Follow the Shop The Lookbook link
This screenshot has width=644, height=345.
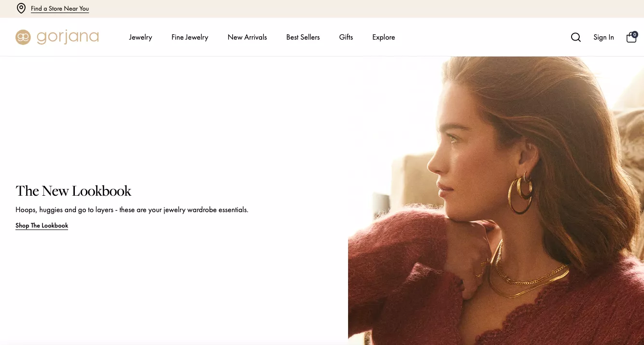(42, 226)
